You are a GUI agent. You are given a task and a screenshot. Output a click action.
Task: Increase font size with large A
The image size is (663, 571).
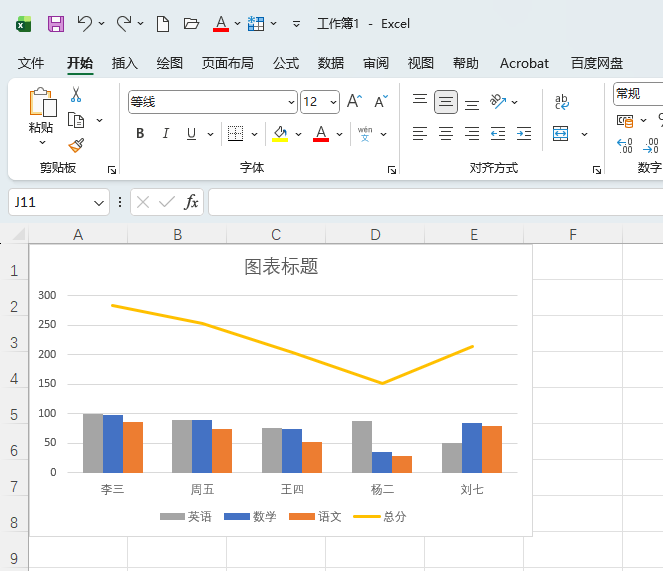click(x=354, y=102)
